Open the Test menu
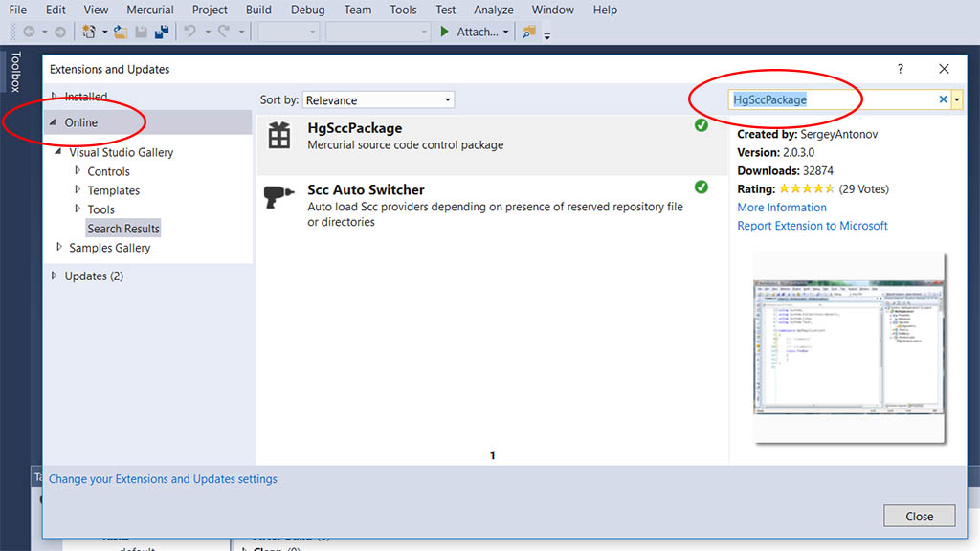This screenshot has height=551, width=980. tap(446, 10)
